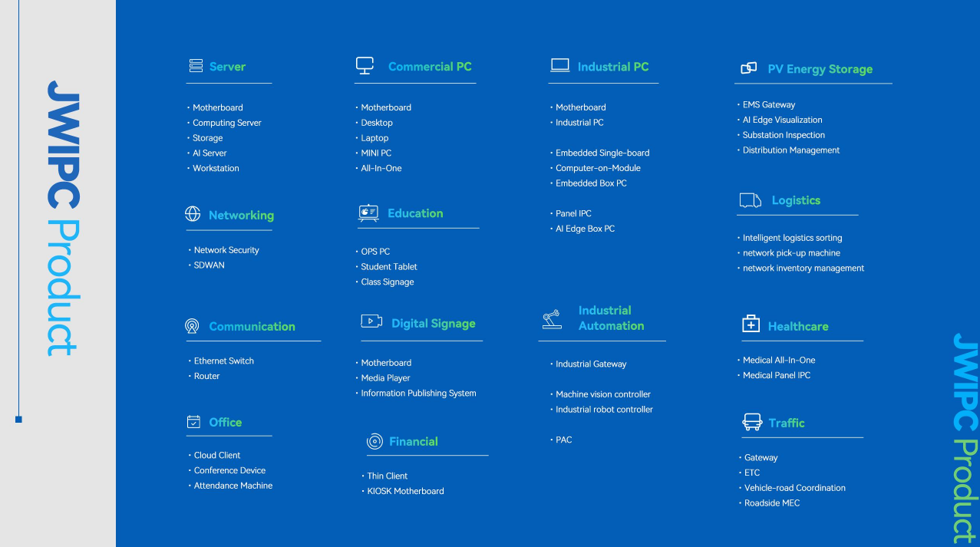Select AI Server under Server
The image size is (980, 547).
(x=210, y=153)
